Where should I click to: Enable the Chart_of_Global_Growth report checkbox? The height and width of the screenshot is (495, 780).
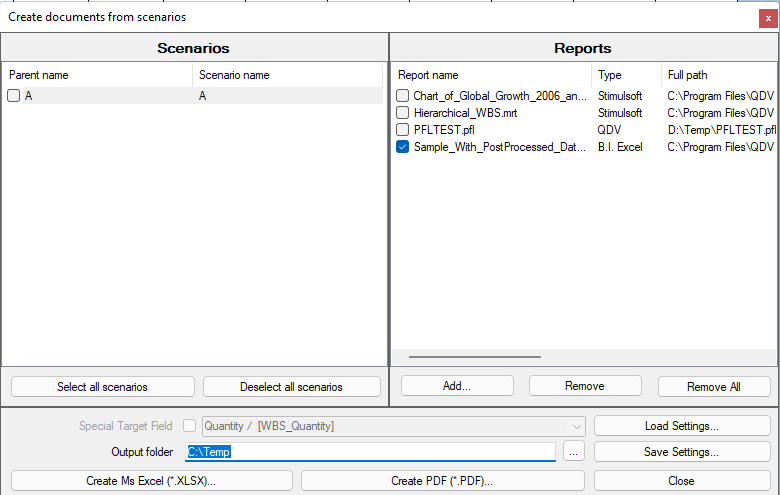pyautogui.click(x=402, y=96)
